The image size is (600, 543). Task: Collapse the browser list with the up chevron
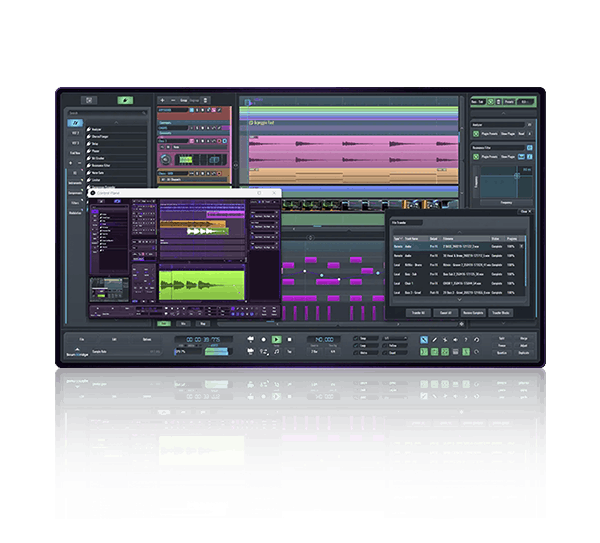(x=116, y=122)
